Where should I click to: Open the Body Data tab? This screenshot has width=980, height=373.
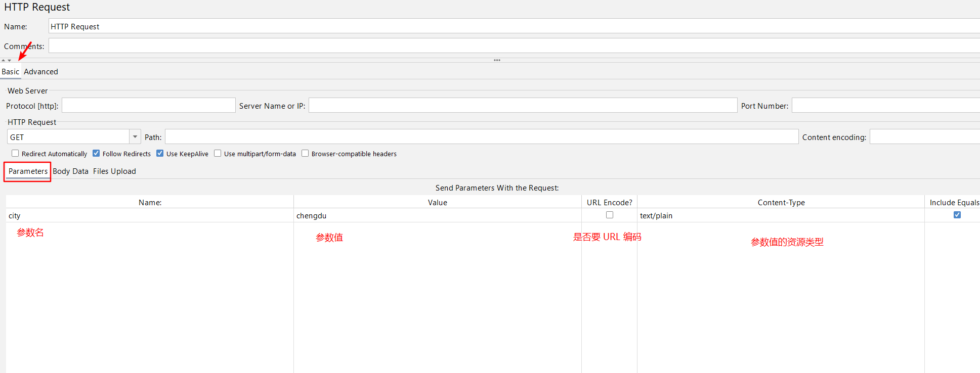pyautogui.click(x=70, y=171)
